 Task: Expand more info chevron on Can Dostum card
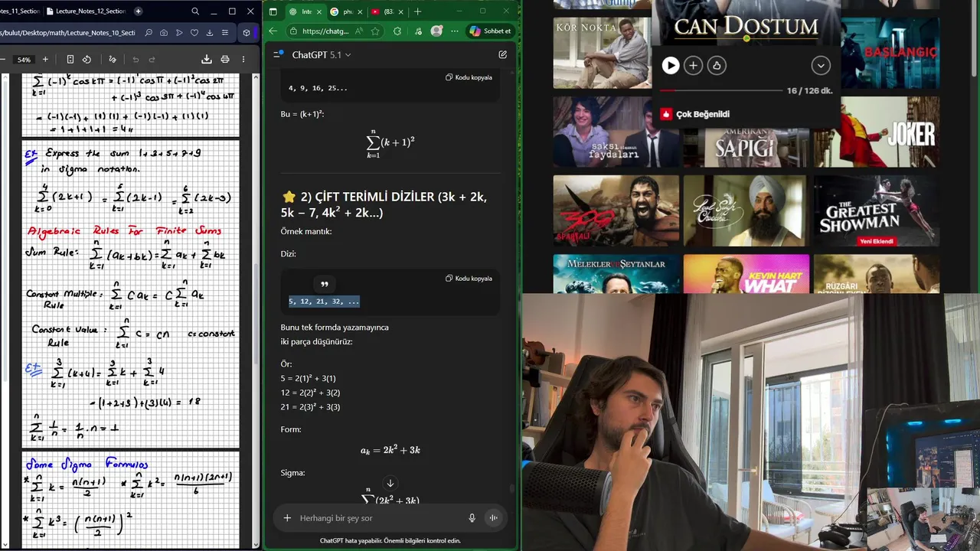coord(821,66)
